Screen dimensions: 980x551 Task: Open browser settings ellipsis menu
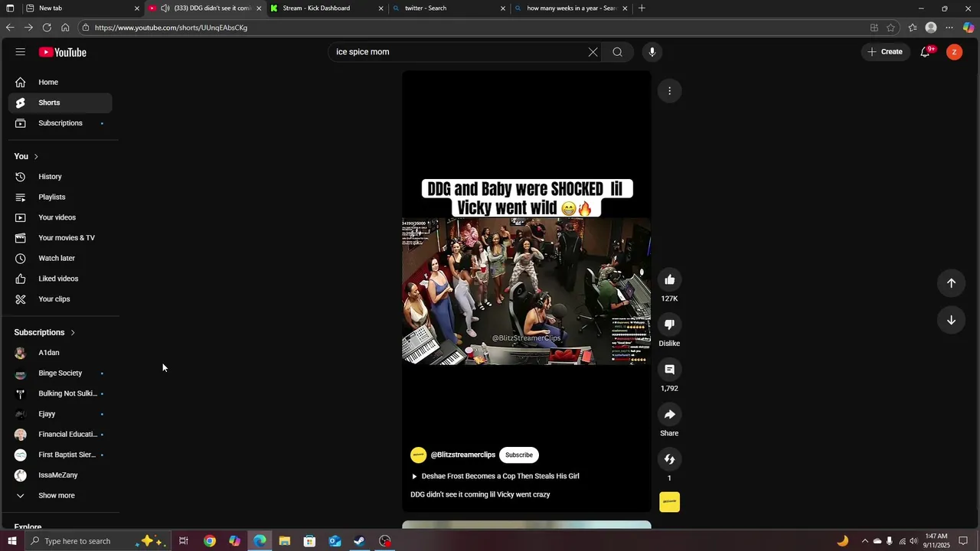click(949, 28)
